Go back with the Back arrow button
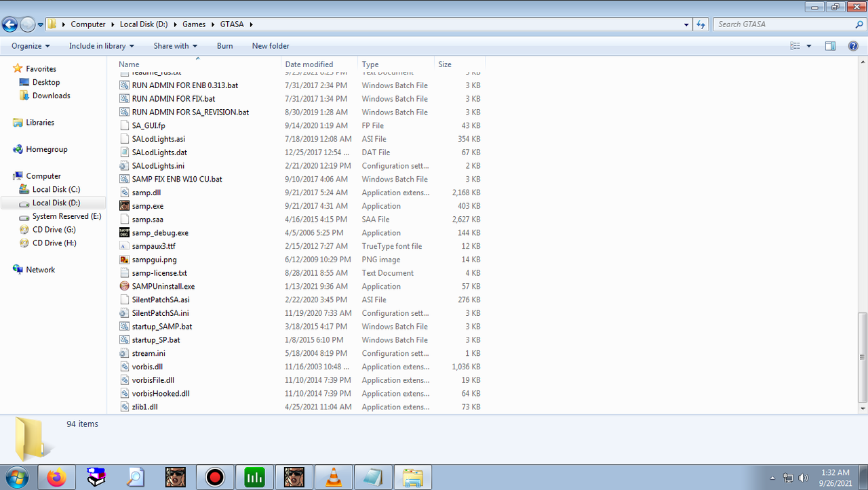This screenshot has height=490, width=868. pos(9,24)
